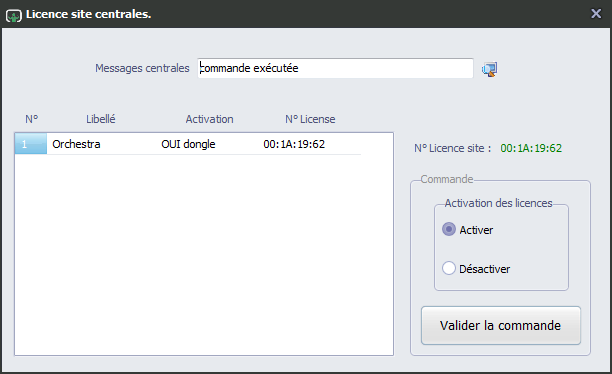Image resolution: width=612 pixels, height=374 pixels.
Task: Click the monitor icon beside Messages centrales
Action: pos(489,69)
